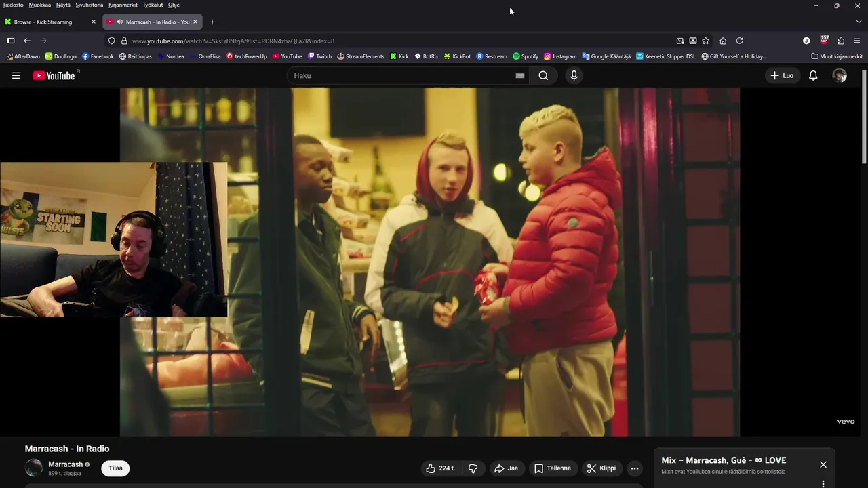Switch to Browse - Kick Streaming tab
The image size is (868, 488).
coord(51,22)
